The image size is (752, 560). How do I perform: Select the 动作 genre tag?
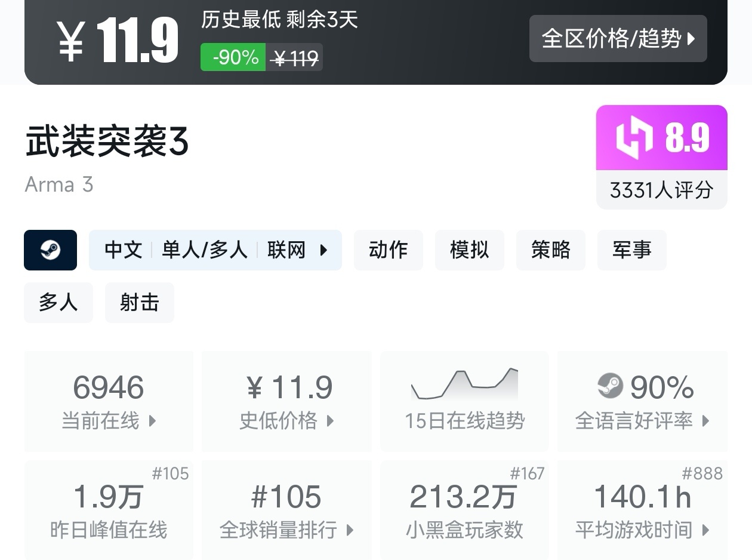[x=389, y=250]
